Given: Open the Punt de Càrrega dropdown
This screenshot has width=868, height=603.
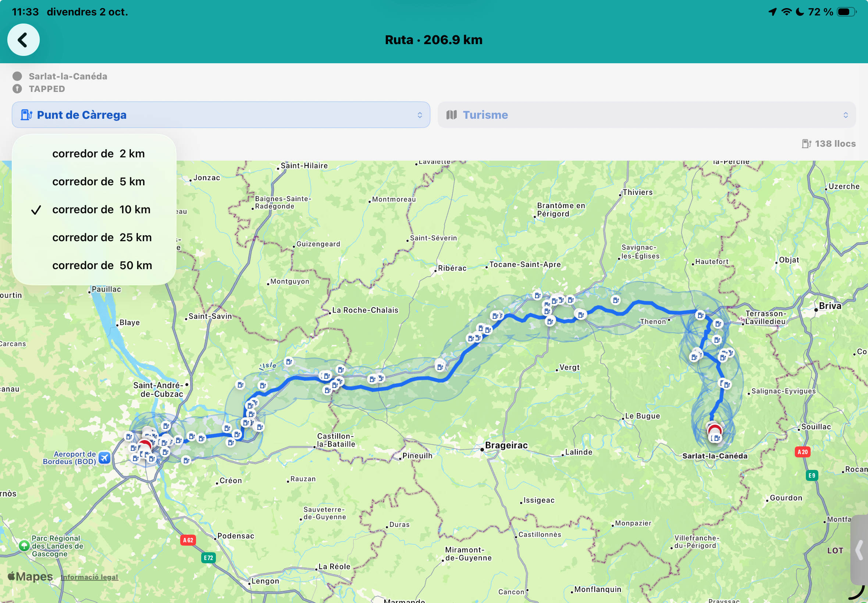Looking at the screenshot, I should (221, 115).
